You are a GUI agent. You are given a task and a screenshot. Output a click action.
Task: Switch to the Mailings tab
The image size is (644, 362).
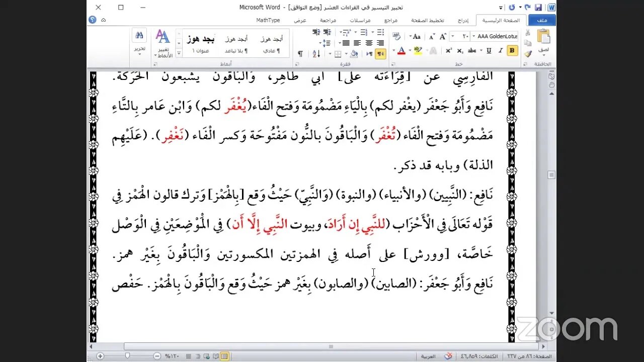point(360,20)
